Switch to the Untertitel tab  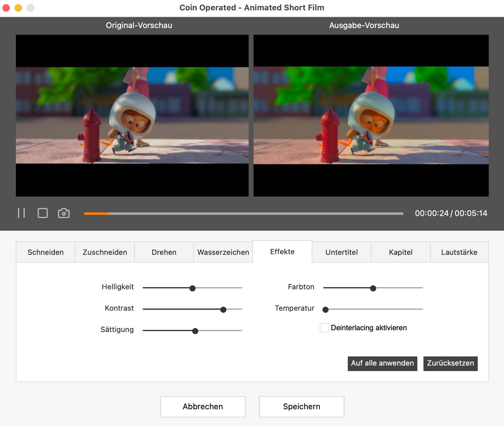coord(341,252)
